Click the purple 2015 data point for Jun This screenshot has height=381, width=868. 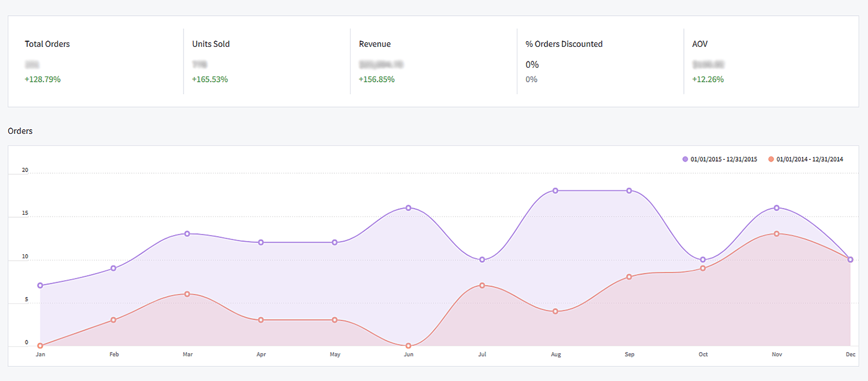pos(408,207)
